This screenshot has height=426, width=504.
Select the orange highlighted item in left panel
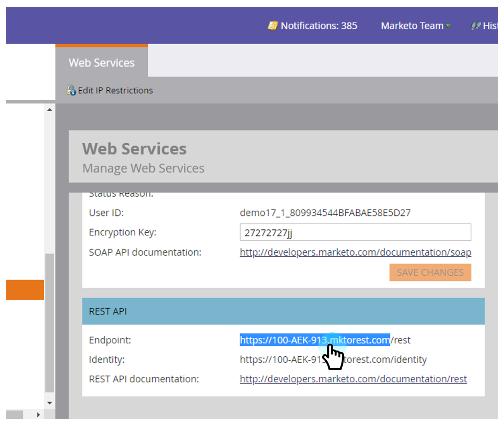pos(25,290)
